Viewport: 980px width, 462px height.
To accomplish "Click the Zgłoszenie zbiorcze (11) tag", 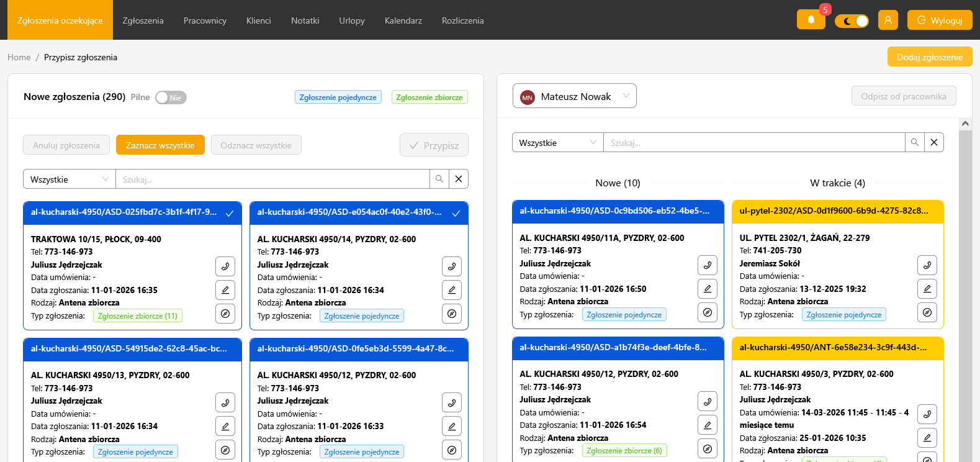I will pos(138,315).
